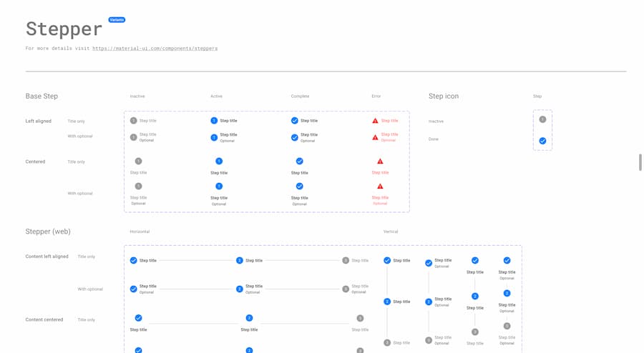
Task: Click the Base Step section heading
Action: 42,96
